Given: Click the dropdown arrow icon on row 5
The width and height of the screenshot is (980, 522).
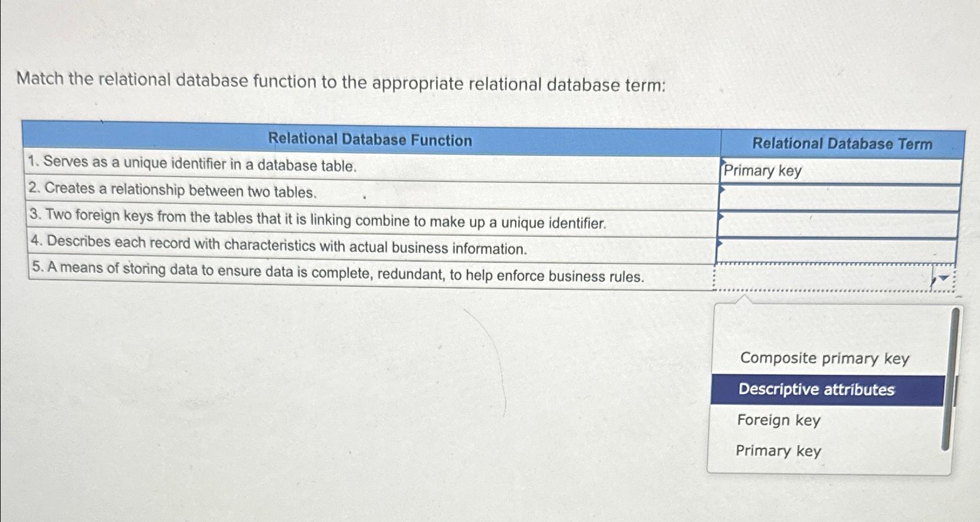Looking at the screenshot, I should coord(943,277).
